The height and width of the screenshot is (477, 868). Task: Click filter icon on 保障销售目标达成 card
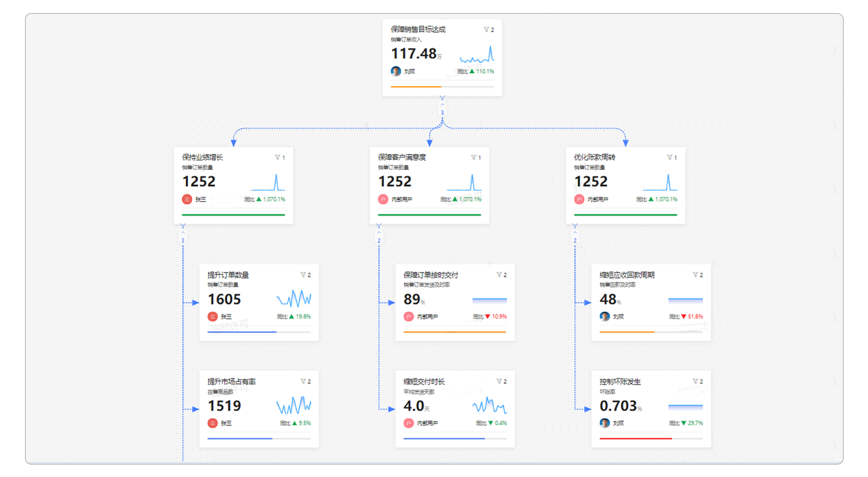[x=486, y=29]
